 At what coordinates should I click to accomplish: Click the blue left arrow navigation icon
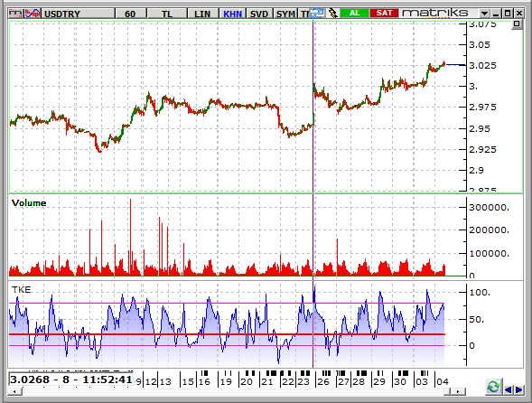(508, 389)
